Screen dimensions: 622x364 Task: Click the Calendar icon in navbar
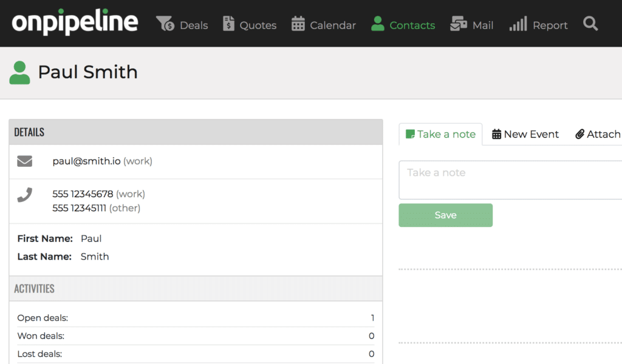click(x=298, y=24)
